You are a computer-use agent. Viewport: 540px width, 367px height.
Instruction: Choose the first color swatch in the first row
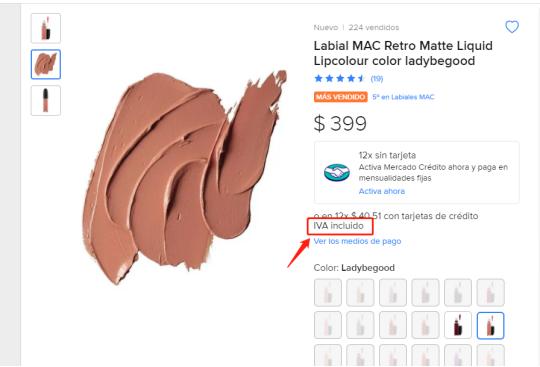point(328,293)
